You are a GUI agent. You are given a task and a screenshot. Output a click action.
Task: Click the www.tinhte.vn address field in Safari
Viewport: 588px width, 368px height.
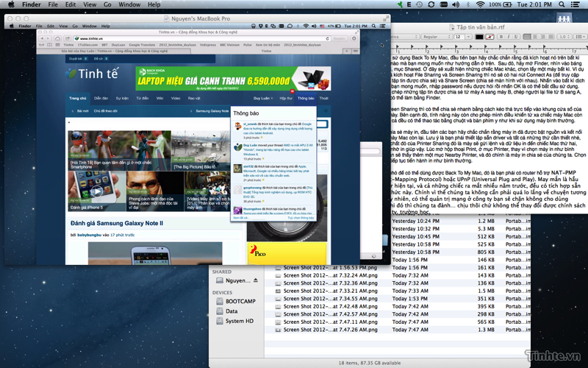[x=198, y=38]
